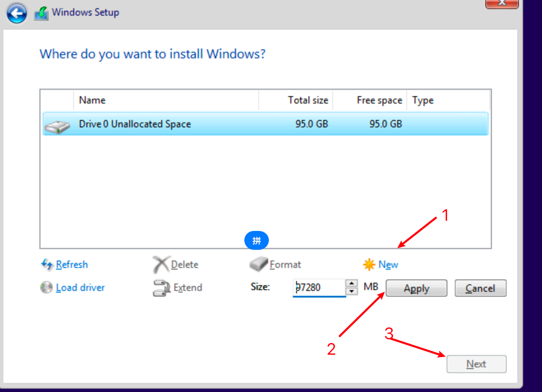The width and height of the screenshot is (542, 392).
Task: Click the drive icon for Drive 0
Action: pyautogui.click(x=57, y=127)
